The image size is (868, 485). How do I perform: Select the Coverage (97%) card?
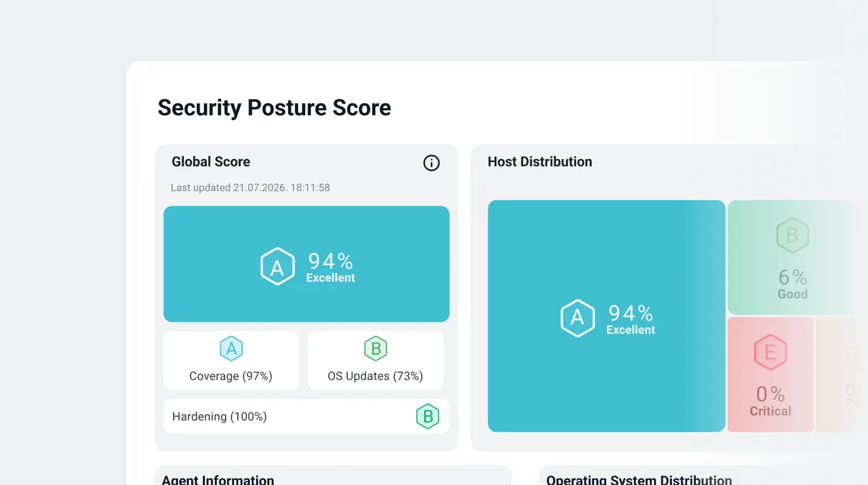231,360
